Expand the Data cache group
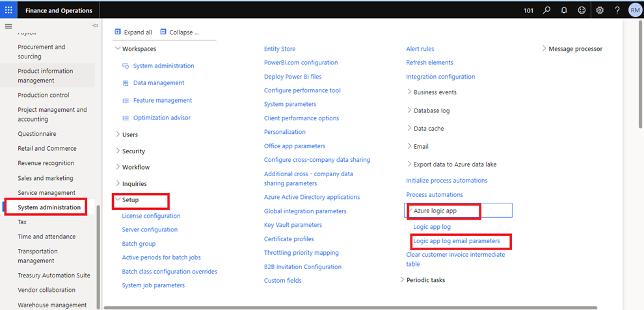Screen dimensions: 644x310 tap(409, 129)
